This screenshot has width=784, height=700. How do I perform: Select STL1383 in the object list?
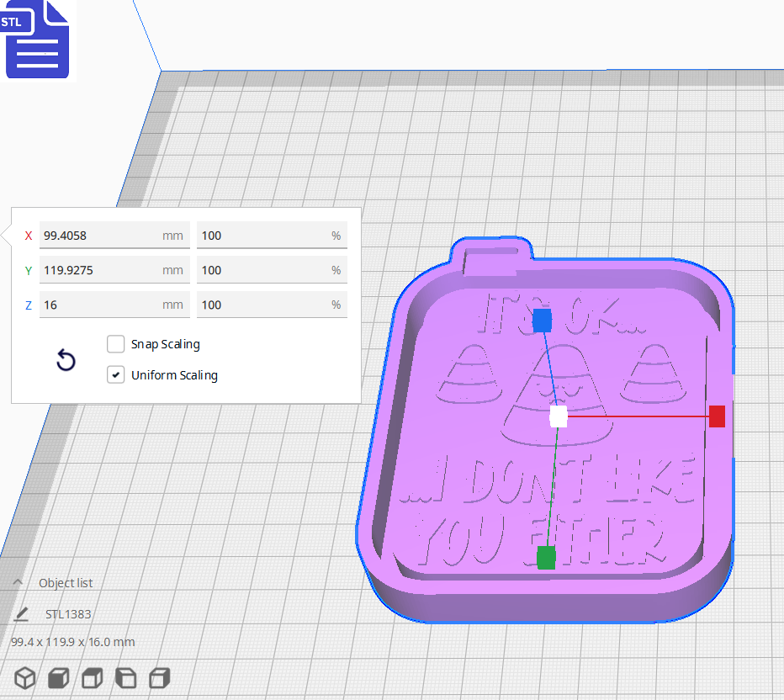[x=67, y=613]
